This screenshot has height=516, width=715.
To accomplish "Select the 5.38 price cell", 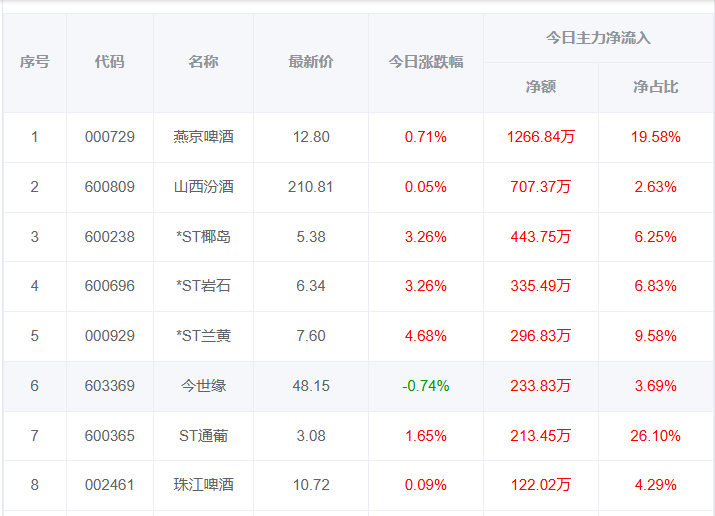I will pos(311,237).
